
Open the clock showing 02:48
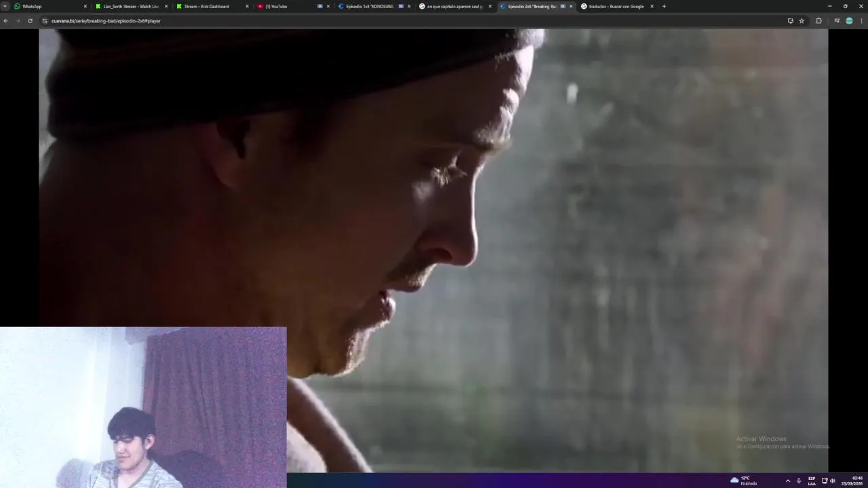click(x=852, y=481)
